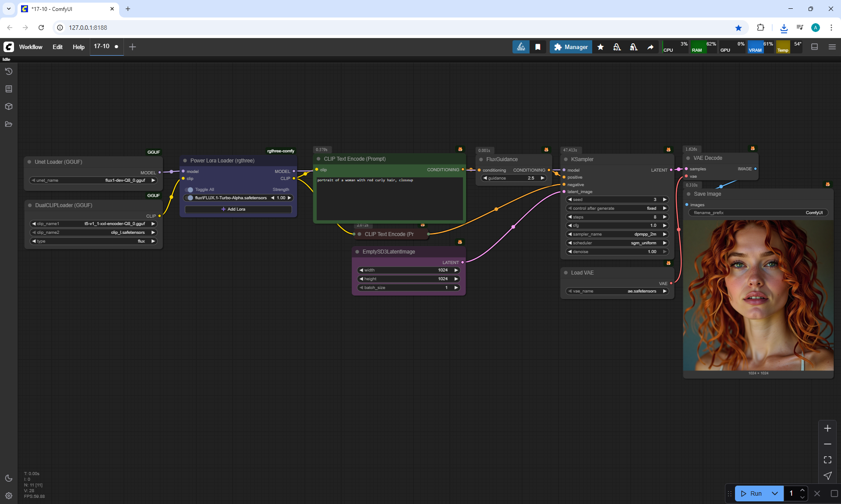The height and width of the screenshot is (504, 841).
Task: Toggle All Loras switch in Power Lora Loader
Action: 189,190
